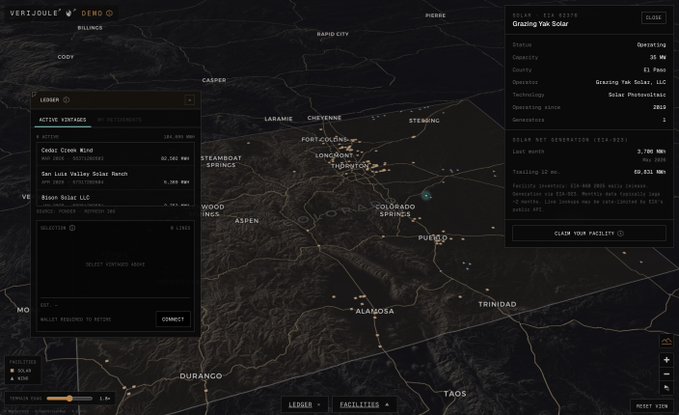Click the Cheyenne map label

tap(324, 118)
